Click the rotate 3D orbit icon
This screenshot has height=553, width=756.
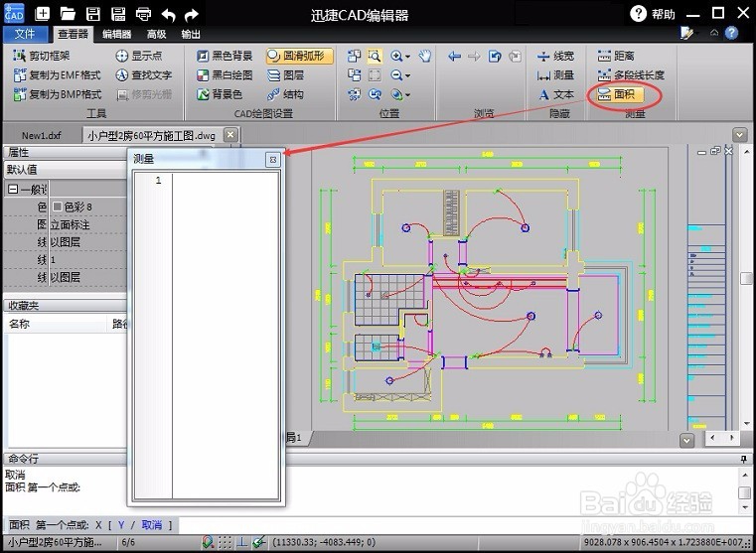click(x=355, y=94)
